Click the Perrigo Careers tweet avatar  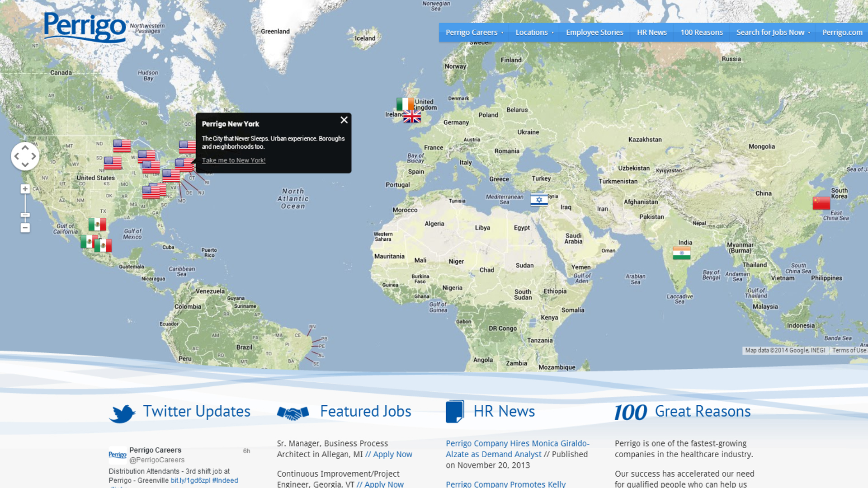[118, 455]
